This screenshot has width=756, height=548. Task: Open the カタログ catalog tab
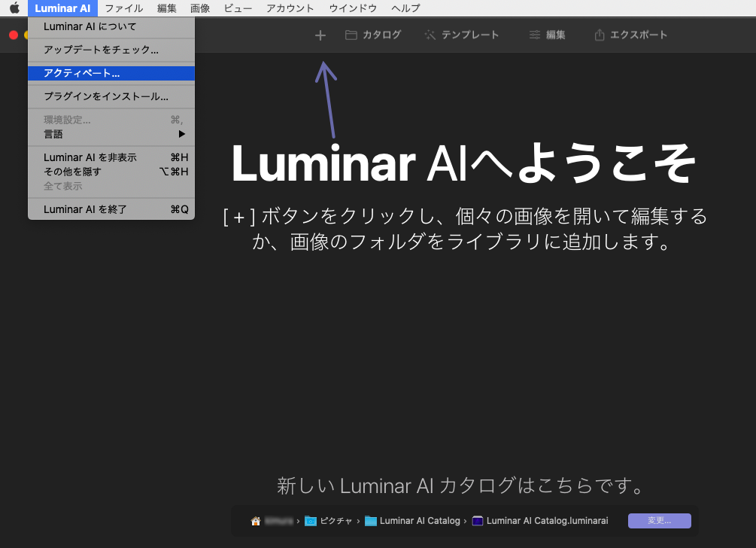[x=373, y=35]
